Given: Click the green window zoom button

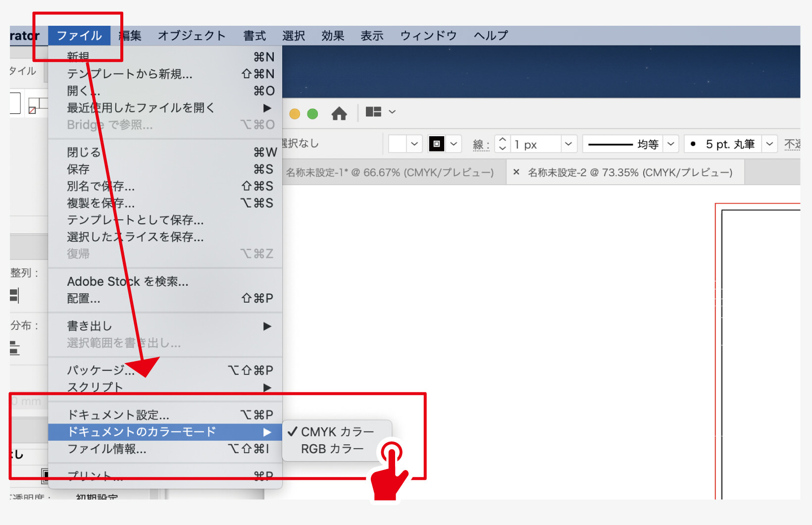Looking at the screenshot, I should coord(312,114).
